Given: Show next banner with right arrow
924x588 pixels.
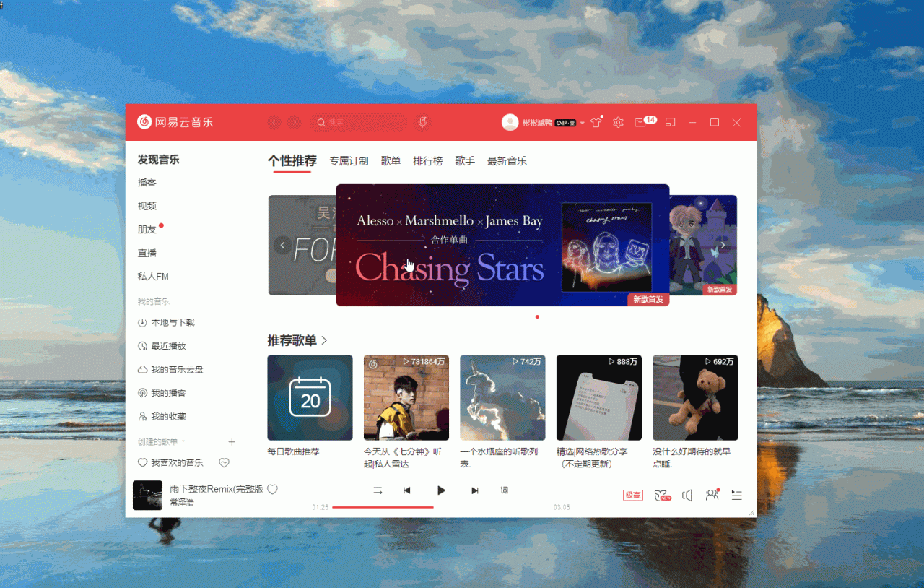Looking at the screenshot, I should click(723, 246).
